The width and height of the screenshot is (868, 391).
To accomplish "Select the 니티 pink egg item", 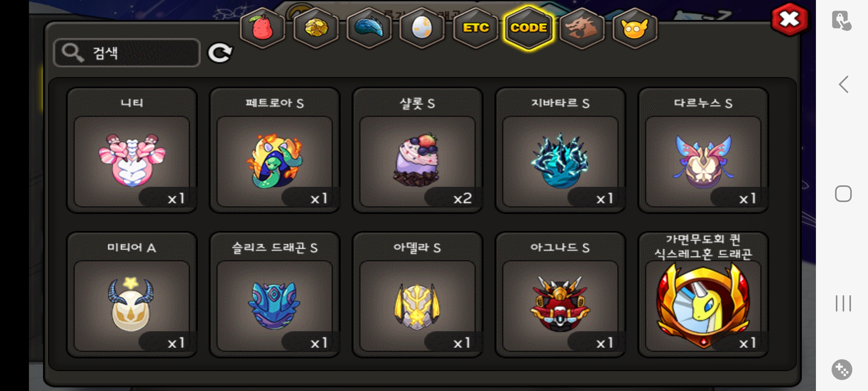I will [x=132, y=150].
